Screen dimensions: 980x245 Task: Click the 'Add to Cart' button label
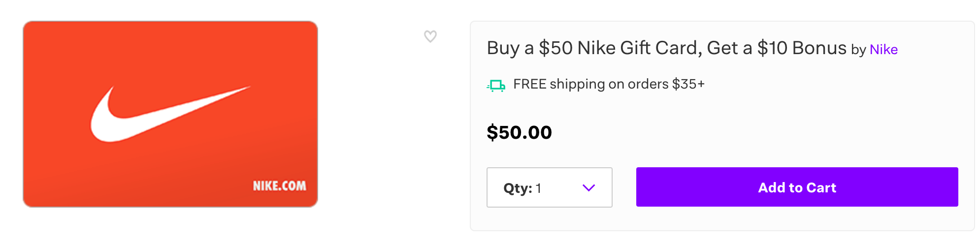pos(797,187)
